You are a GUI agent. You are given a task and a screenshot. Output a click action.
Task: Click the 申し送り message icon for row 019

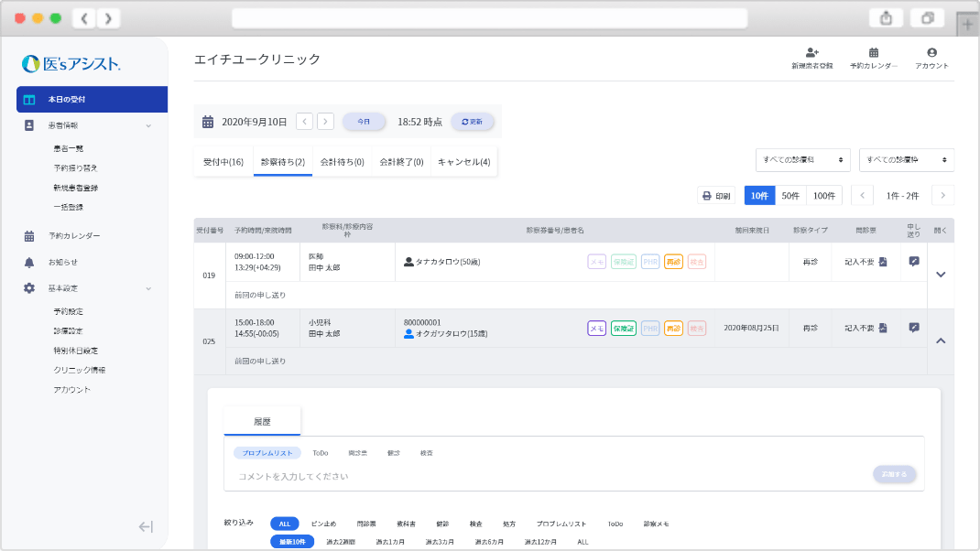point(913,262)
